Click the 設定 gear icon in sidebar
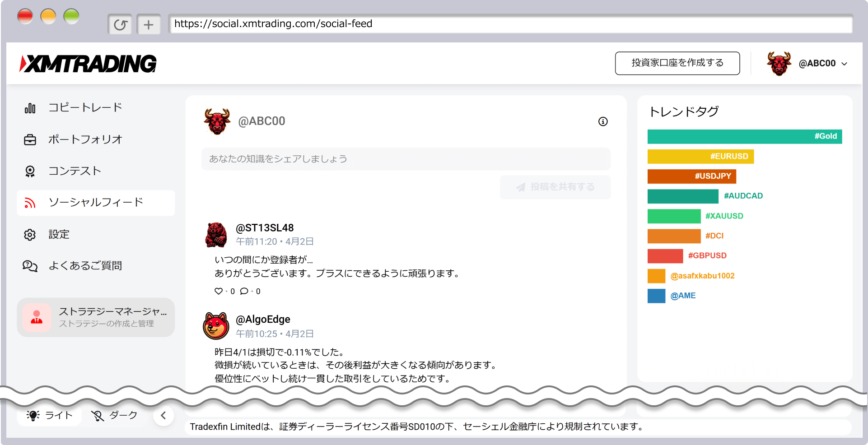Image resolution: width=868 pixels, height=445 pixels. tap(30, 235)
